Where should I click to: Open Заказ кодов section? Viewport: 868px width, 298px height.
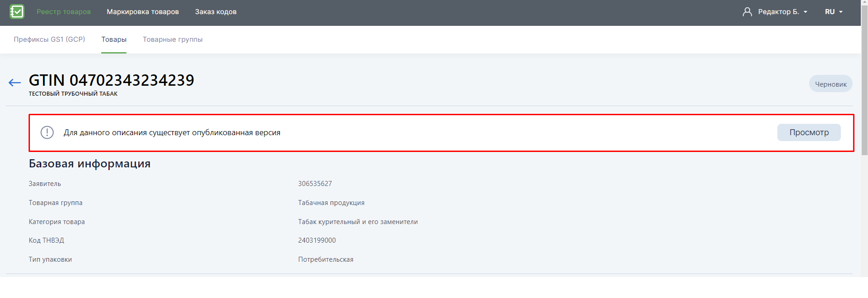pos(216,12)
